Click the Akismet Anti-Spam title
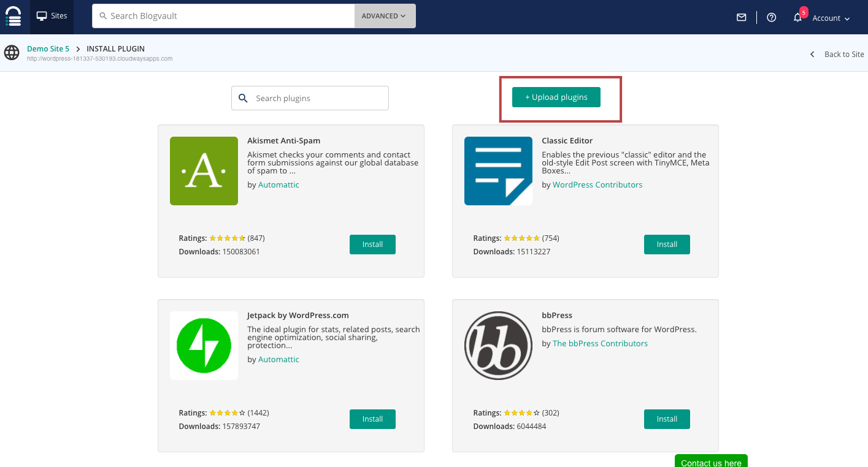The height and width of the screenshot is (467, 868). tap(284, 140)
